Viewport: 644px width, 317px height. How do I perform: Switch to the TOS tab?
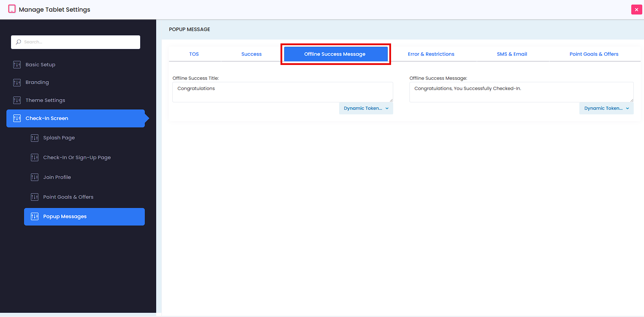(x=194, y=54)
